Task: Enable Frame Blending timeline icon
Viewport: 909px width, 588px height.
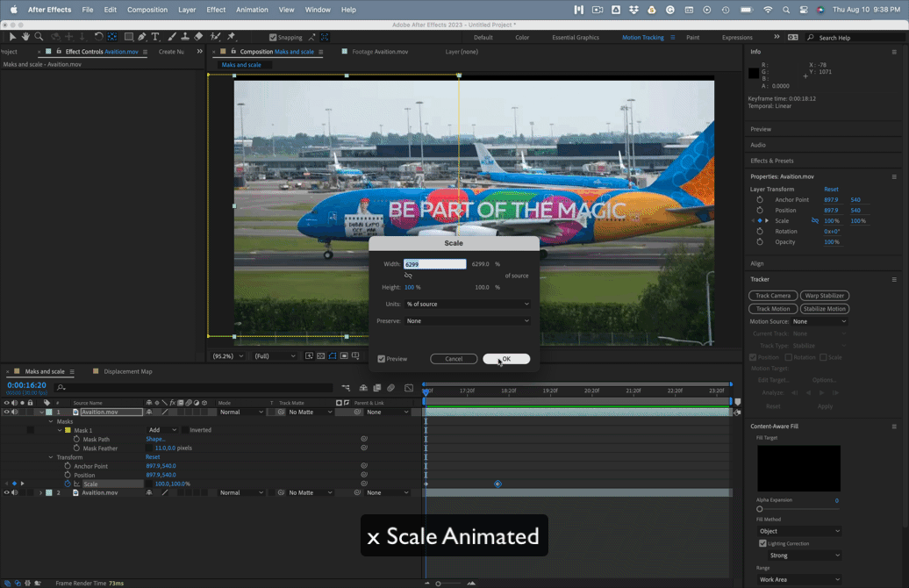Action: [376, 388]
